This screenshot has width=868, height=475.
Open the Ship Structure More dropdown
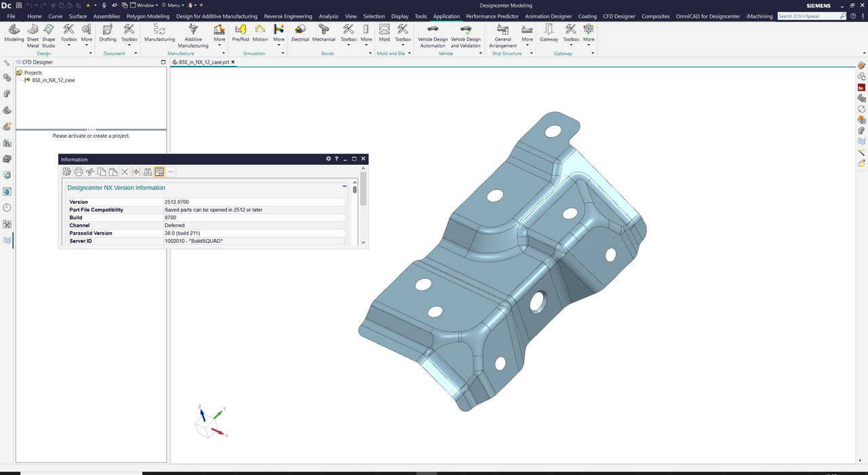[x=528, y=37]
